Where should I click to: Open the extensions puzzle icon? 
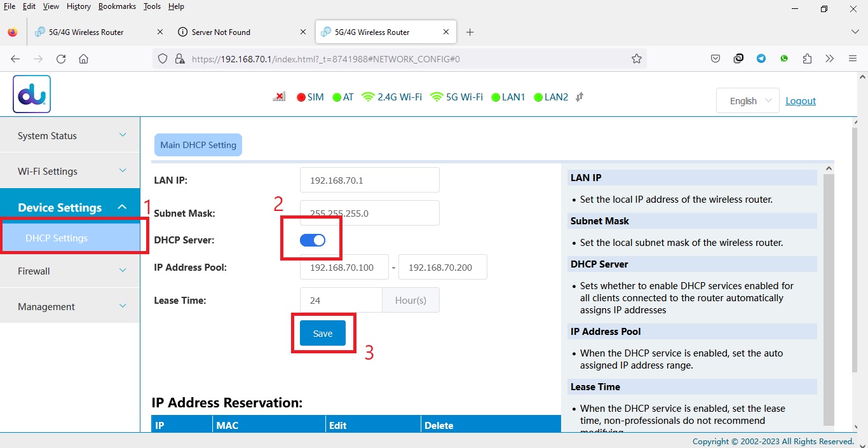807,59
